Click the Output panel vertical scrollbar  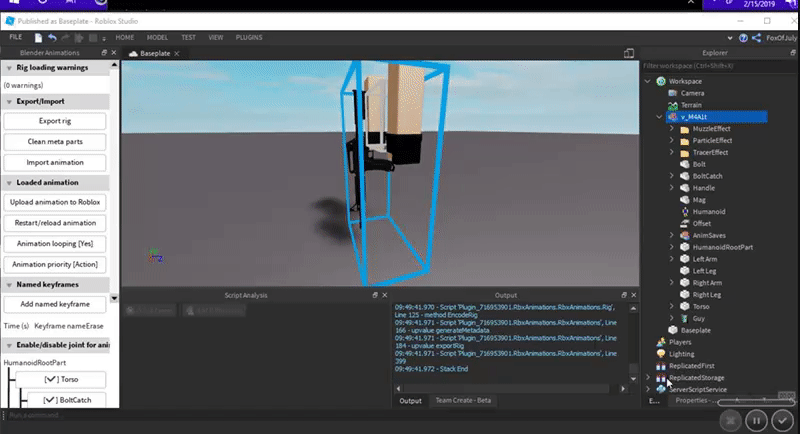pos(633,344)
